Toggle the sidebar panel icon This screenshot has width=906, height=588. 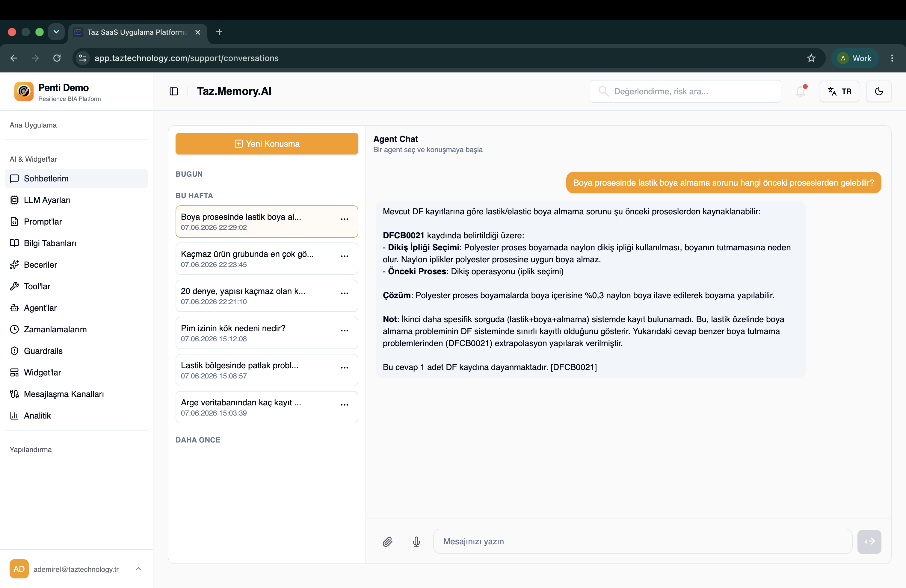click(x=173, y=91)
